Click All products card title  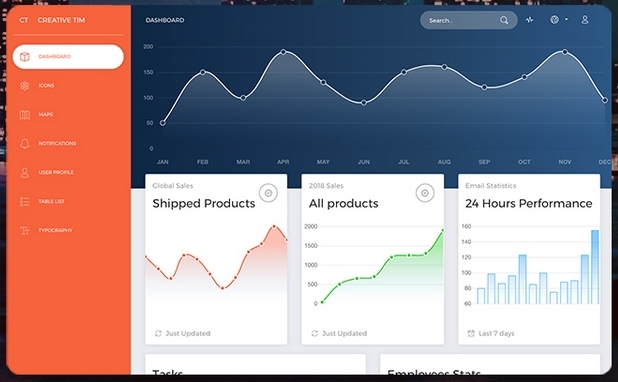click(343, 203)
